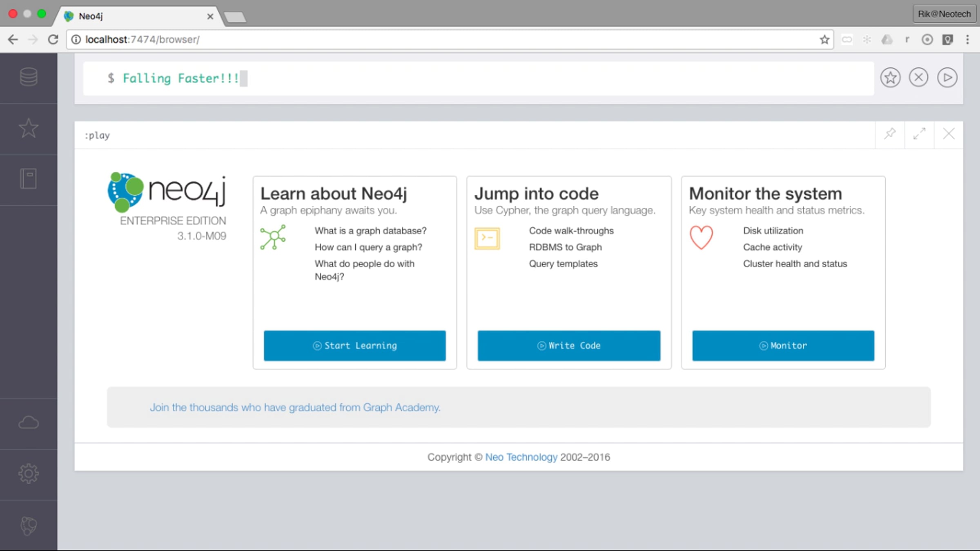
Task: Pin the :play frame
Action: pos(890,134)
